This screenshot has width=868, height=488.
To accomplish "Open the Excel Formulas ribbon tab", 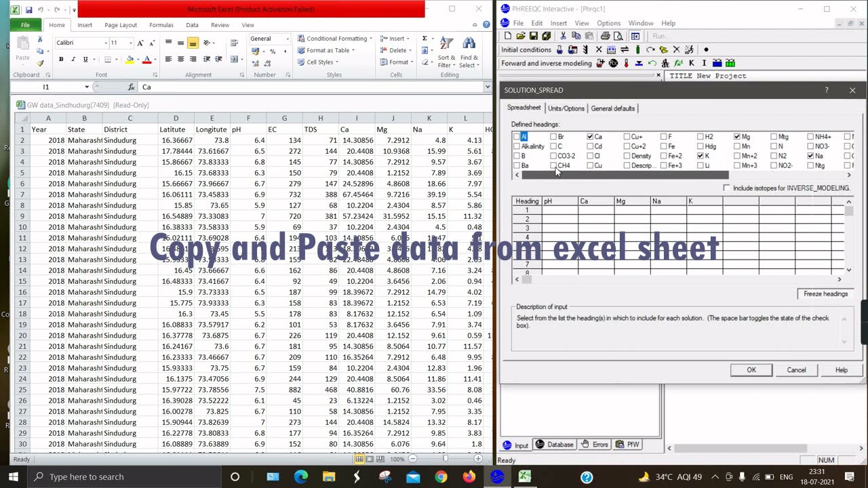I will 161,25.
